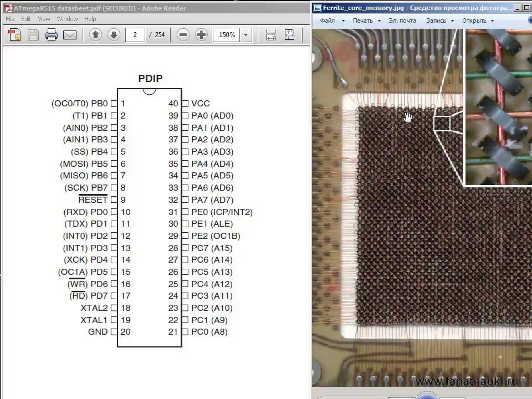532x399 pixels.
Task: Click the (MOSI) PB5 pin label
Action: [x=84, y=164]
